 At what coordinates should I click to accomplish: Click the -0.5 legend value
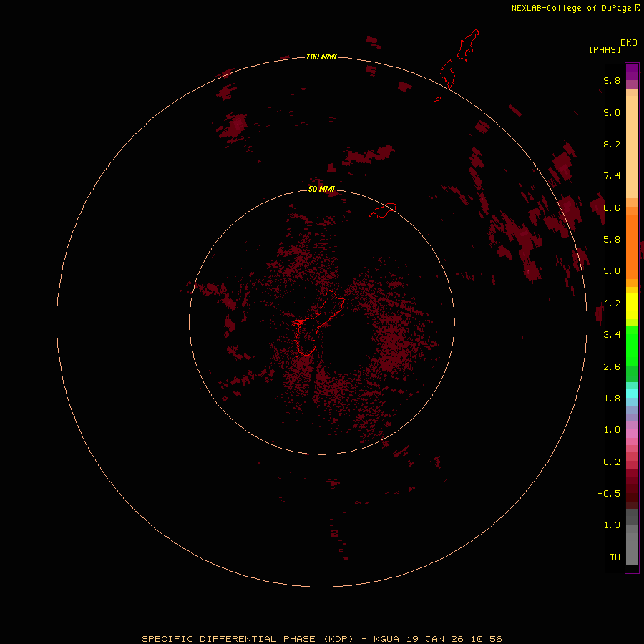click(x=609, y=493)
